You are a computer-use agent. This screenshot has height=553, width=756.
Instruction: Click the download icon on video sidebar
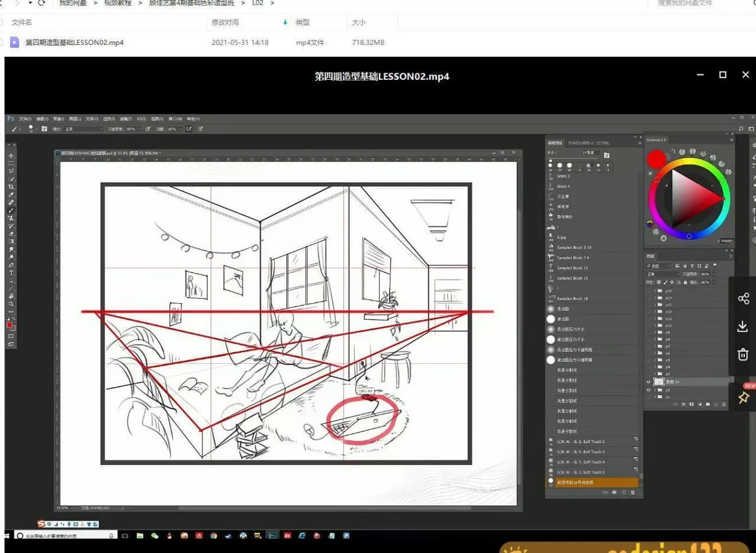click(x=743, y=326)
